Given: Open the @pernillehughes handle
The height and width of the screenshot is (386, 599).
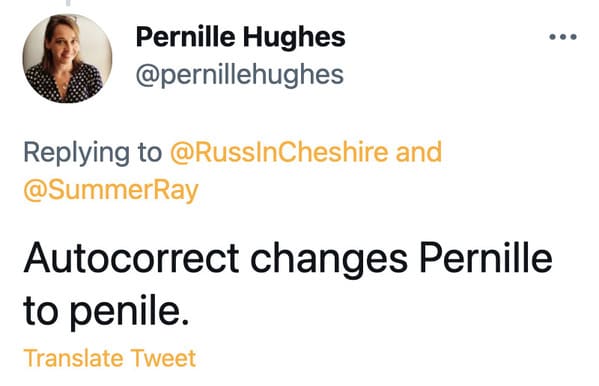Looking at the screenshot, I should click(x=240, y=75).
